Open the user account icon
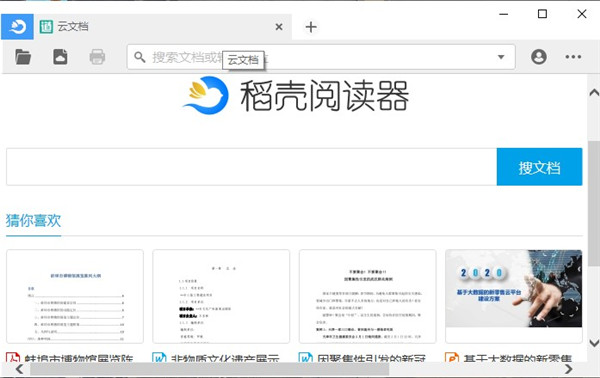 (x=538, y=57)
